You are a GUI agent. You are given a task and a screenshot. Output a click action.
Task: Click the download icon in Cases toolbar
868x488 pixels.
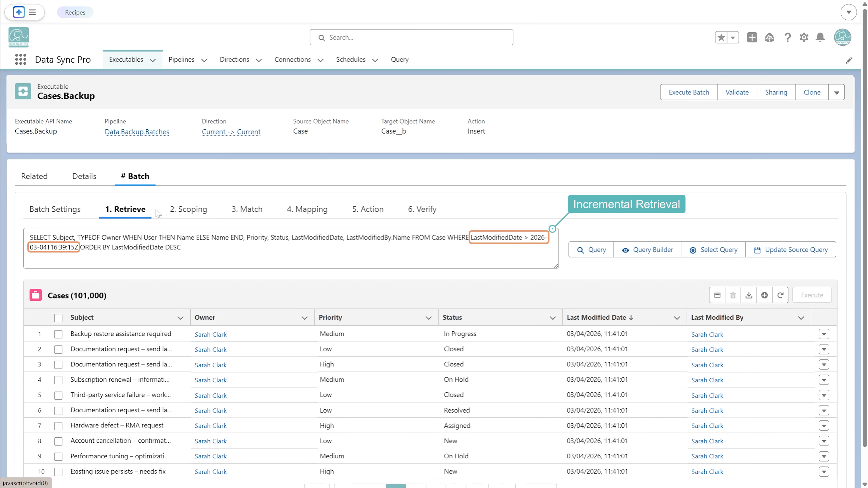(x=749, y=295)
